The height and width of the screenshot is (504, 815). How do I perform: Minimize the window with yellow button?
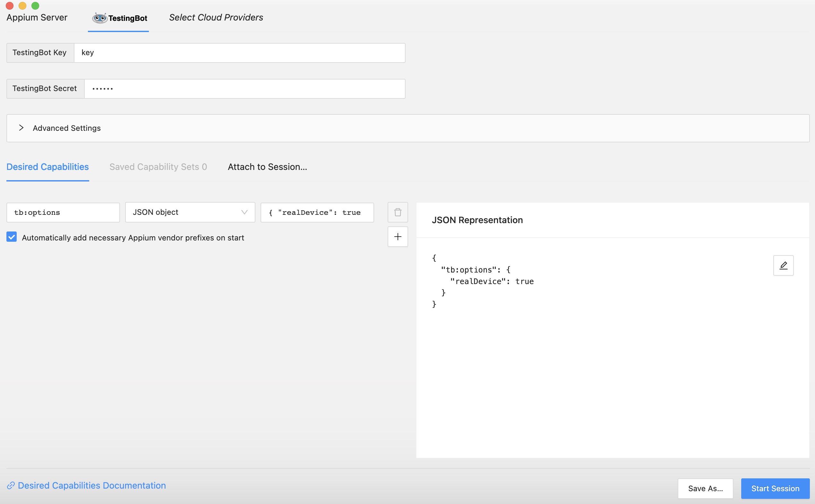pyautogui.click(x=22, y=5)
